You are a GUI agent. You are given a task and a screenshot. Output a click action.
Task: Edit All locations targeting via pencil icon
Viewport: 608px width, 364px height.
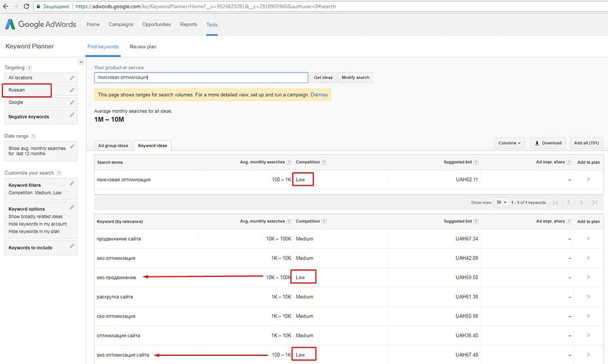tap(72, 78)
